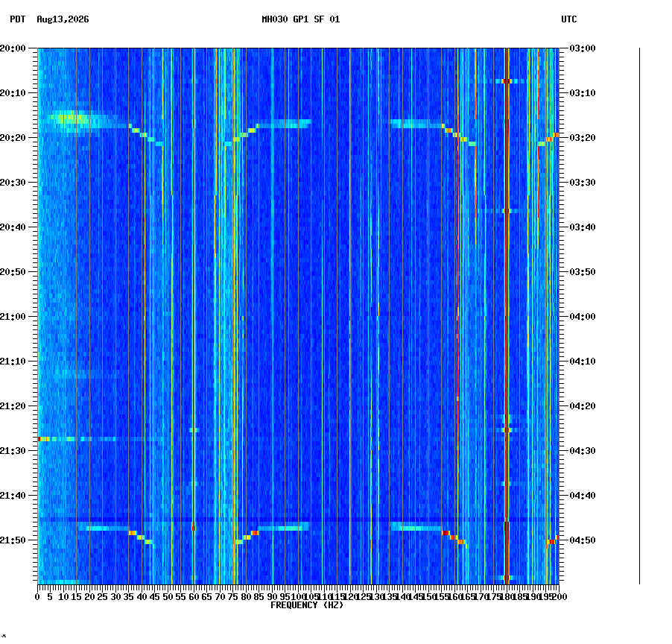The width and height of the screenshot is (672, 644).
Task: Select the 65 Hz frequency tick label
Action: [x=207, y=597]
